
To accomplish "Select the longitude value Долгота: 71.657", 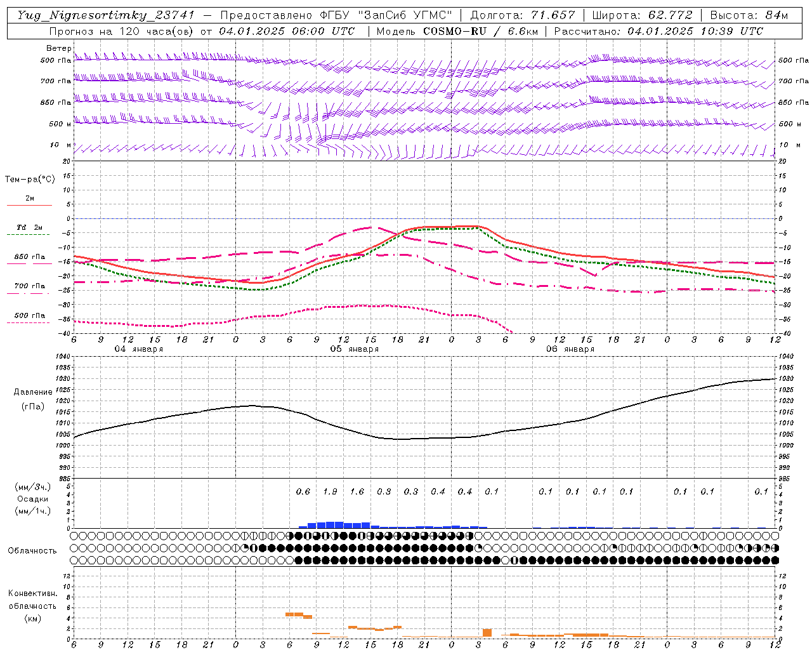I will pos(523,15).
